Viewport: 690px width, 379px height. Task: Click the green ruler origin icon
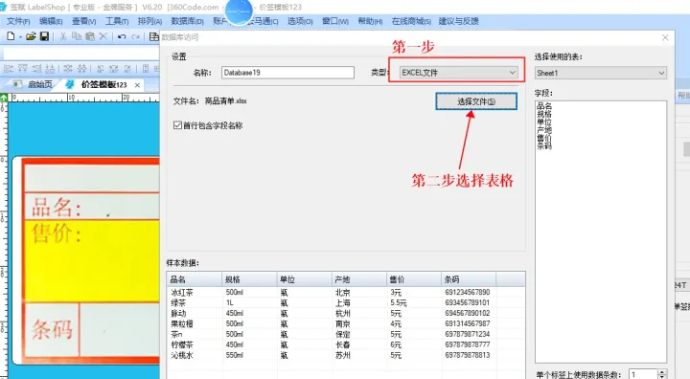click(x=4, y=97)
